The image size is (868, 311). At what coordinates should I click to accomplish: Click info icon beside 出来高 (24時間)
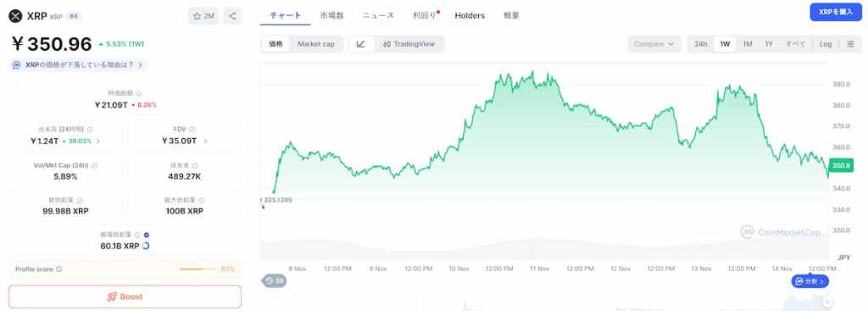pos(90,130)
